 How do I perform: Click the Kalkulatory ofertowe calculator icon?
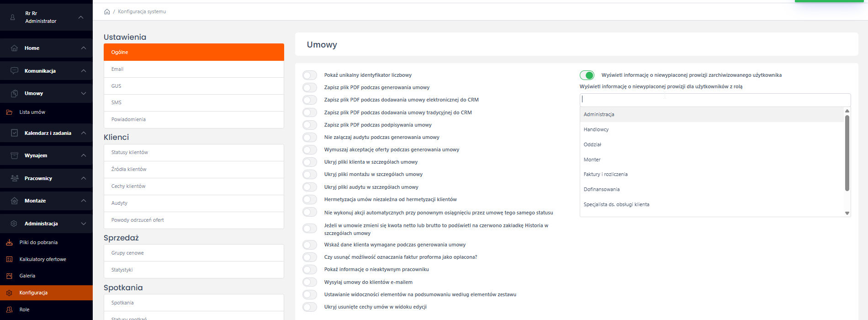pyautogui.click(x=9, y=259)
